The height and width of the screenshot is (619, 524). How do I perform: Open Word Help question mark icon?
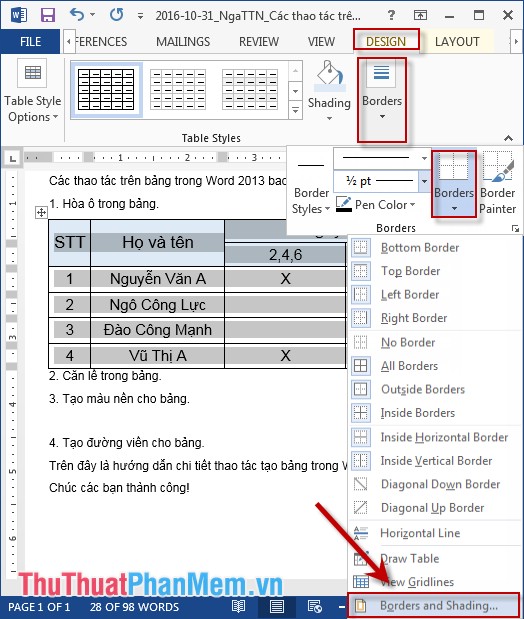(x=391, y=15)
